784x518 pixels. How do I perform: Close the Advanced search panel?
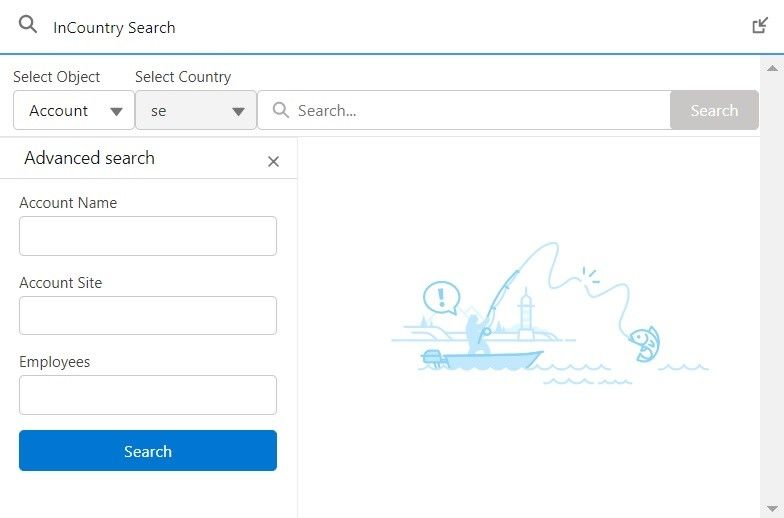[273, 161]
